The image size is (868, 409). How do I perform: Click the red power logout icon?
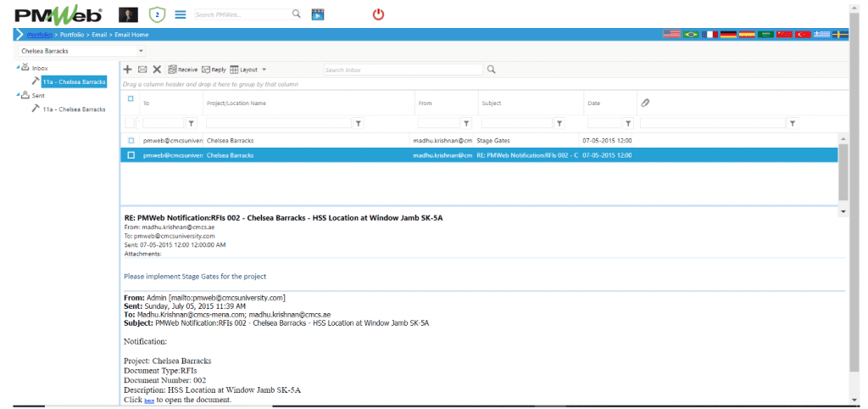(378, 14)
